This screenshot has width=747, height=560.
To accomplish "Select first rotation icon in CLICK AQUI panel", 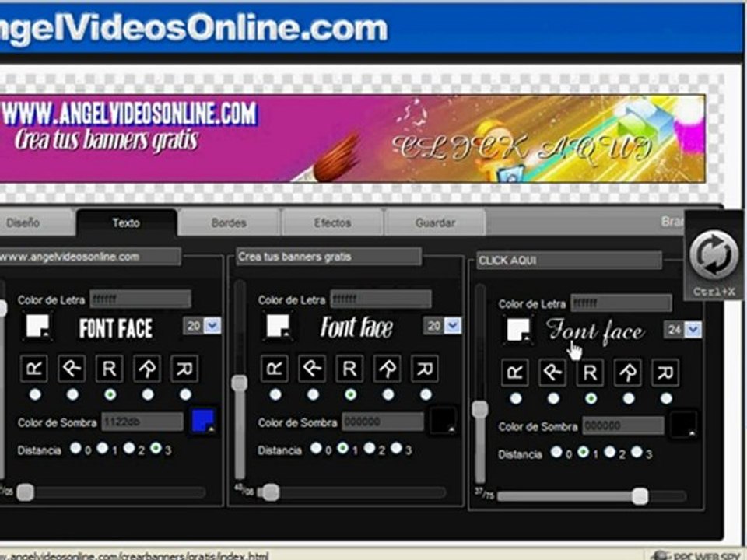I will click(x=515, y=372).
